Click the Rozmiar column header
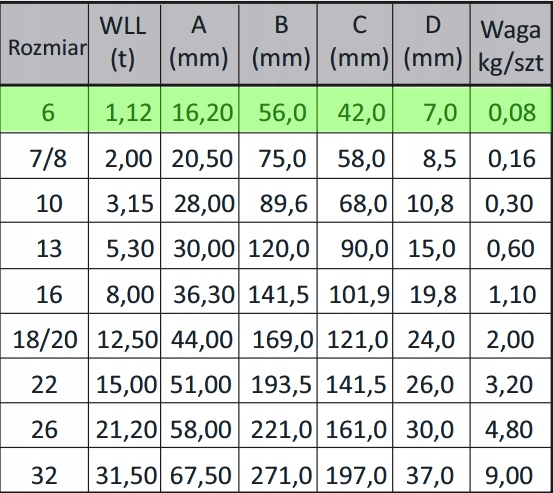 pyautogui.click(x=44, y=44)
